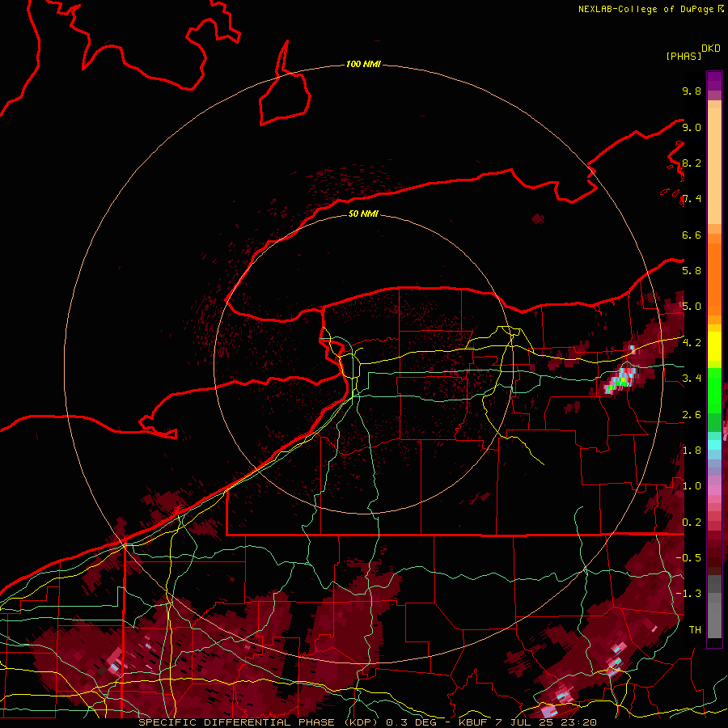Click the 6.6 value on the color scale
This screenshot has width=728, height=728.
tap(692, 235)
